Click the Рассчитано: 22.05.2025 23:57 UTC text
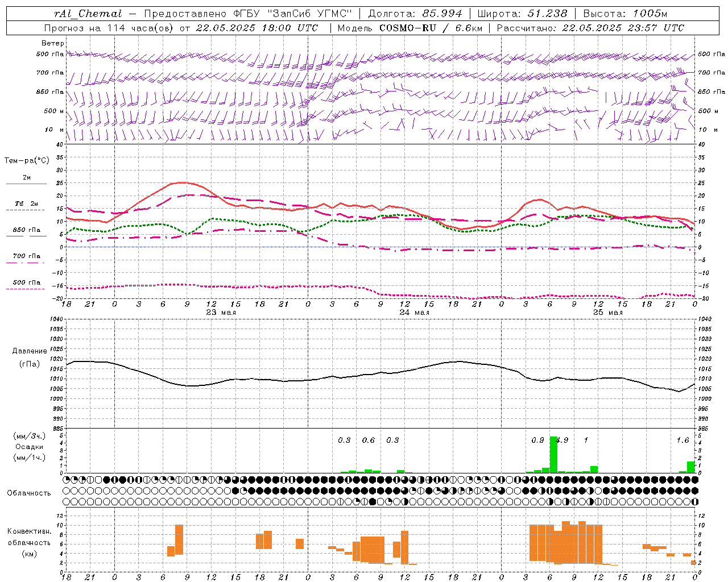The image size is (728, 582). 590,28
